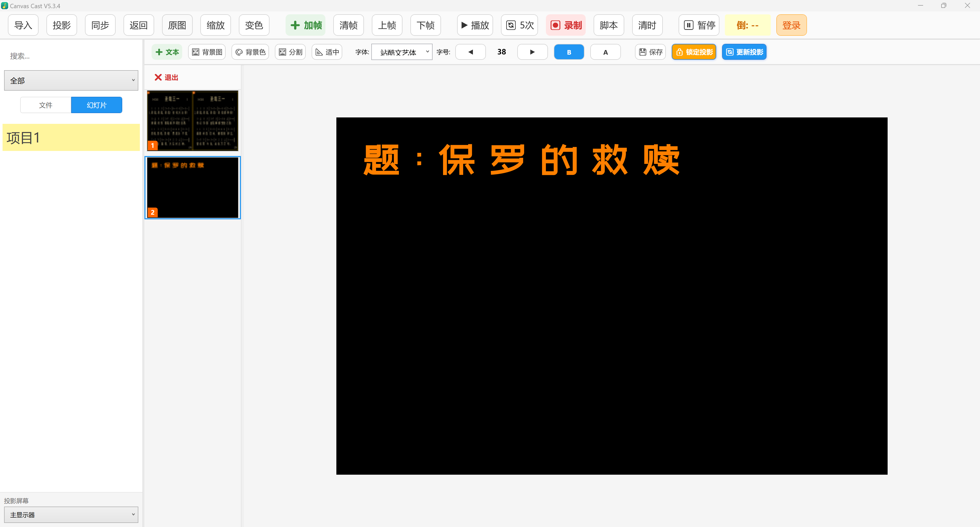Image resolution: width=980 pixels, height=527 pixels.
Task: Open the 主显示器 projection screen dropdown
Action: click(x=71, y=514)
